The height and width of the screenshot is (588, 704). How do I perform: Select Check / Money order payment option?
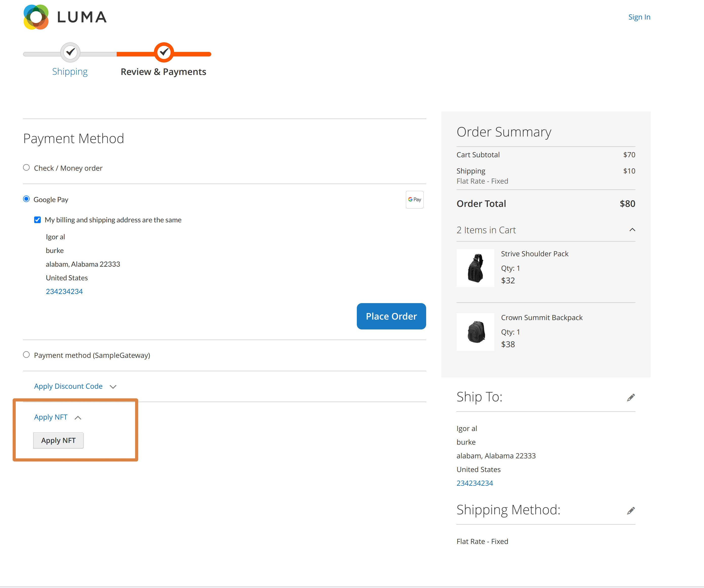point(27,168)
